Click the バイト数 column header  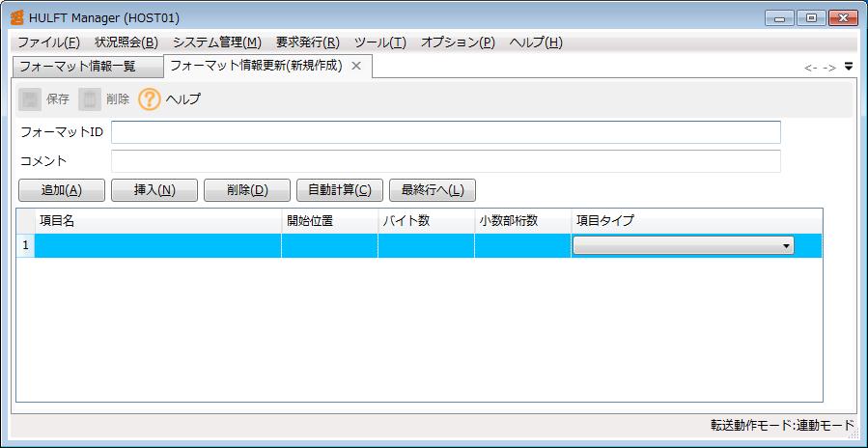click(x=426, y=221)
